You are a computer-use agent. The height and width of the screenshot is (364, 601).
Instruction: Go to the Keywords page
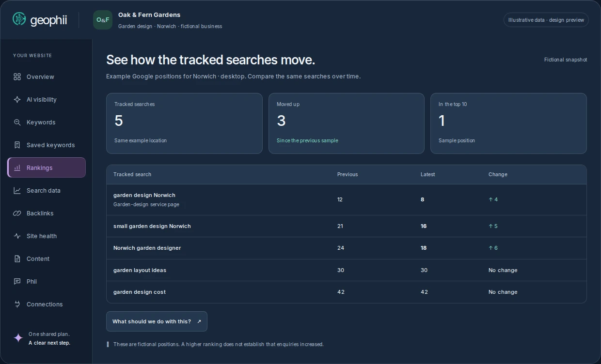tap(47, 122)
